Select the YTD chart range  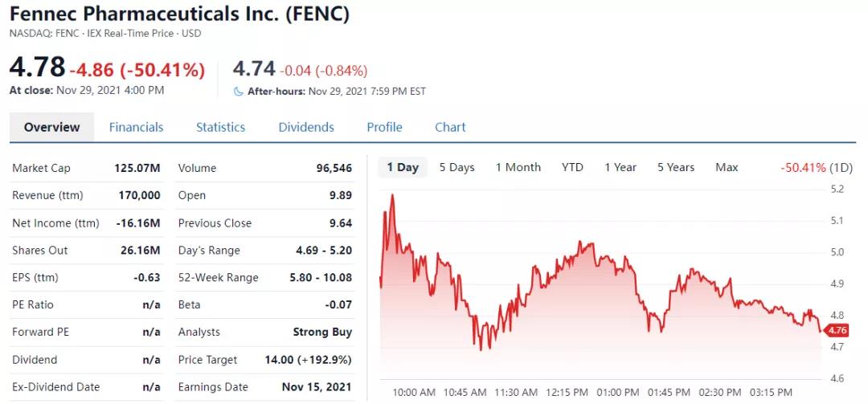(572, 167)
